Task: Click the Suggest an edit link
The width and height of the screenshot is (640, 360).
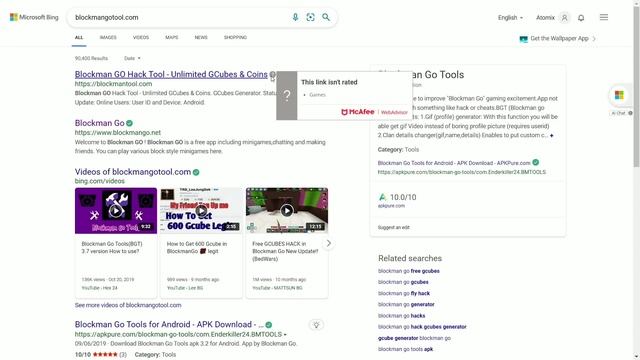Action: tap(393, 227)
